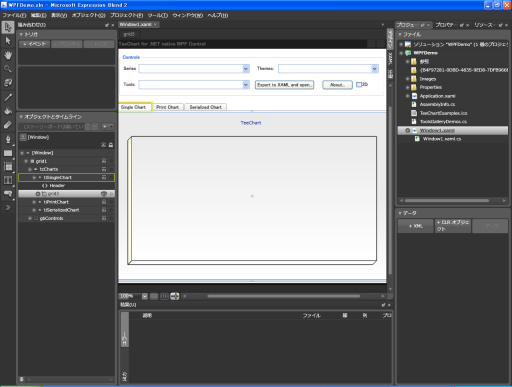Image resolution: width=512 pixels, height=387 pixels.
Task: Select the Zoom magnifier tool
Action: click(x=8, y=69)
